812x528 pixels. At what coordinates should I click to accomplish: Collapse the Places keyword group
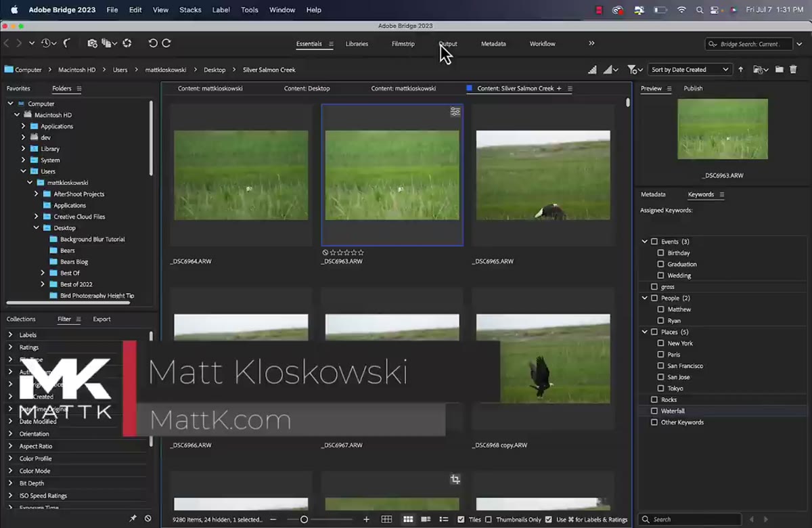(645, 332)
